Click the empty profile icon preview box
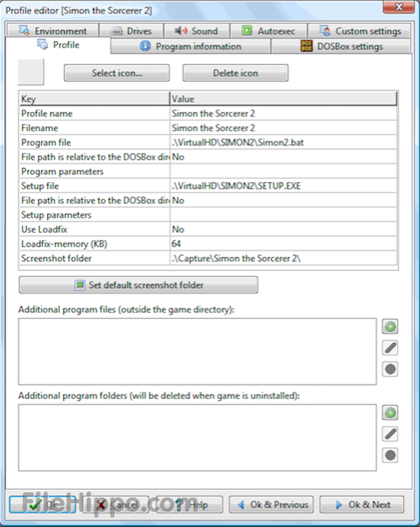This screenshot has width=420, height=527. pyautogui.click(x=31, y=72)
